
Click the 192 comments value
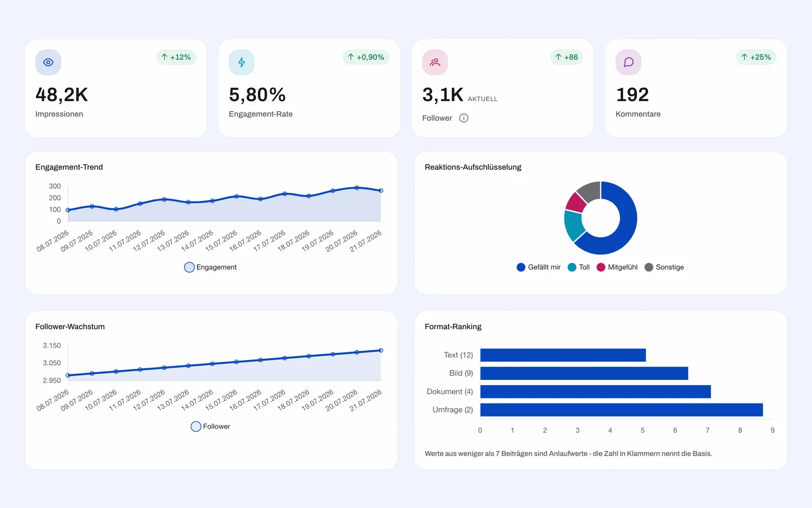pyautogui.click(x=632, y=95)
